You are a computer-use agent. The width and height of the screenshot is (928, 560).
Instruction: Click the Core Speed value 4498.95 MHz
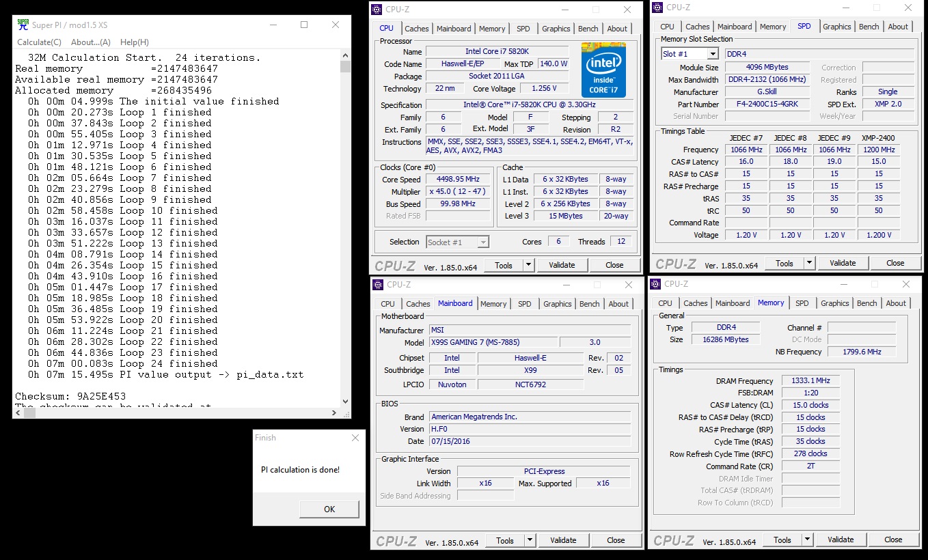(x=458, y=180)
